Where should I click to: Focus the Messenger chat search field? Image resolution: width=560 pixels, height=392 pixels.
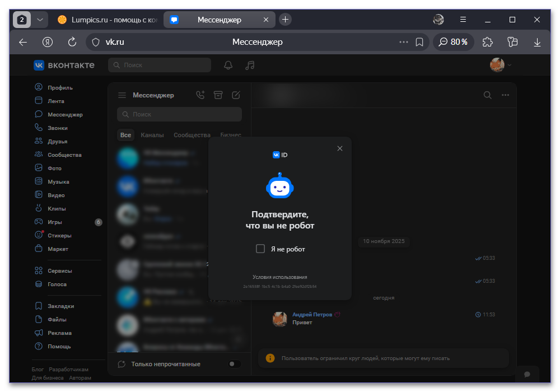(179, 114)
